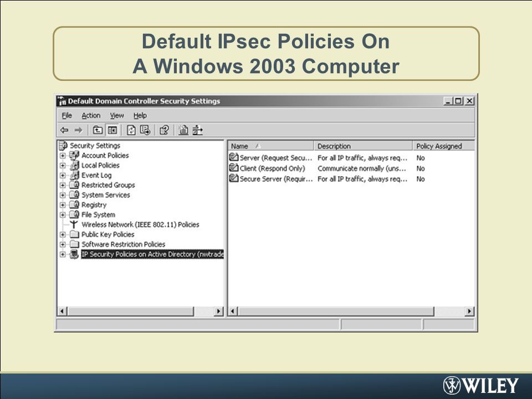Expand the Event Log node

pyautogui.click(x=63, y=176)
